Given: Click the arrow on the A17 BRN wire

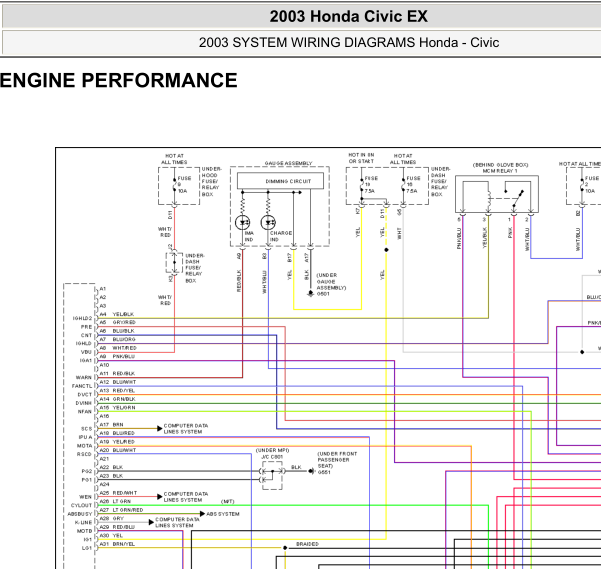Looking at the screenshot, I should point(159,428).
